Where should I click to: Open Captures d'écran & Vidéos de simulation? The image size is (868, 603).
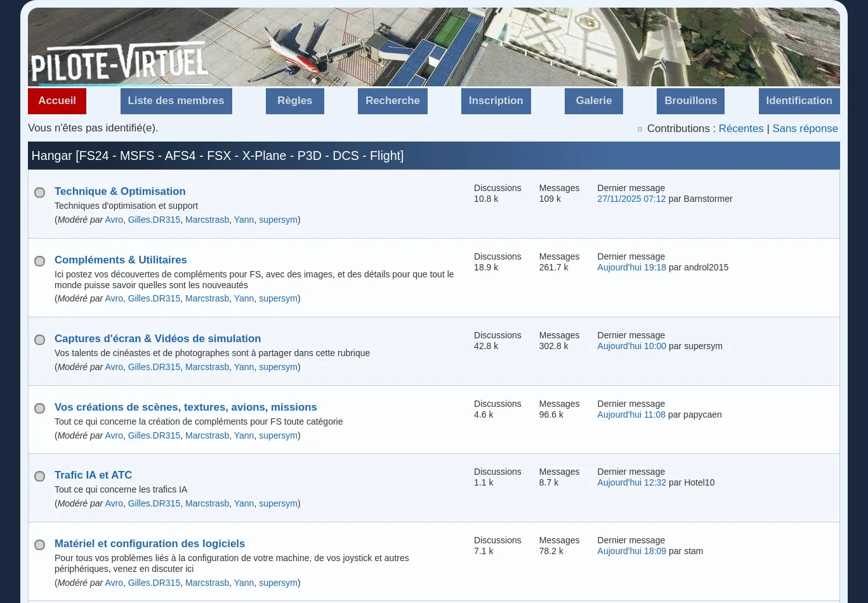[157, 338]
